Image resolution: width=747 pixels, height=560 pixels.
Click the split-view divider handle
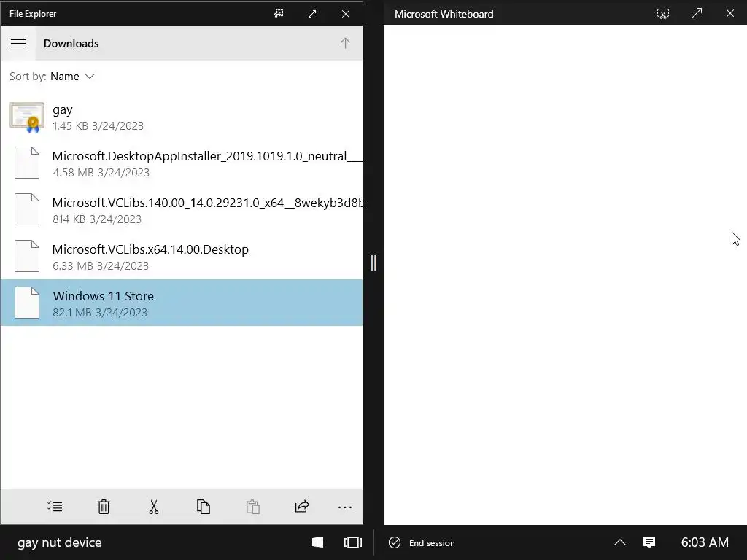pyautogui.click(x=373, y=263)
